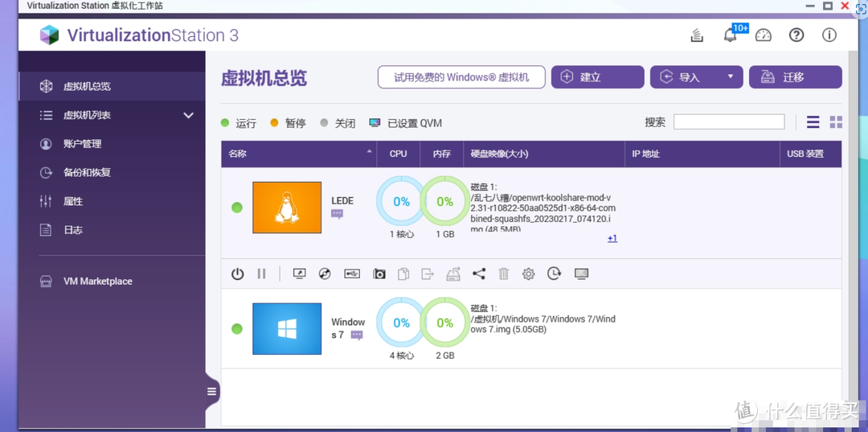The image size is (868, 432).
Task: Click the migrate drive icon in toolbar
Action: [453, 274]
